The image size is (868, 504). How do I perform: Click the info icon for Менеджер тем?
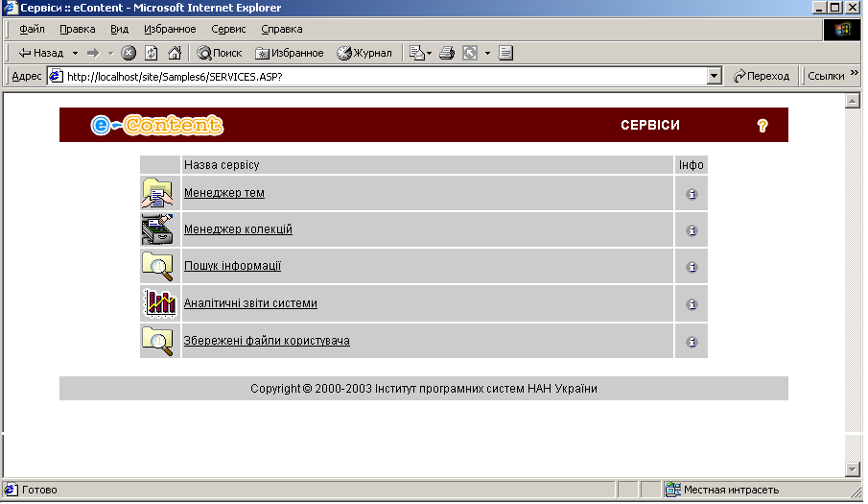(692, 194)
